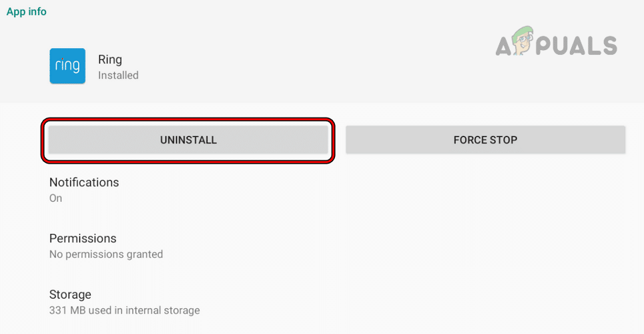Open the Permissions heading
The image size is (644, 334).
(x=83, y=238)
